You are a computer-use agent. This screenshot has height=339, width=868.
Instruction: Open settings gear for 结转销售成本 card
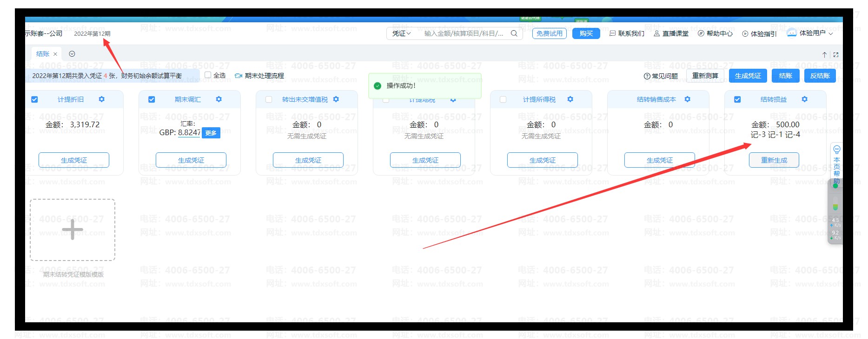pos(688,99)
